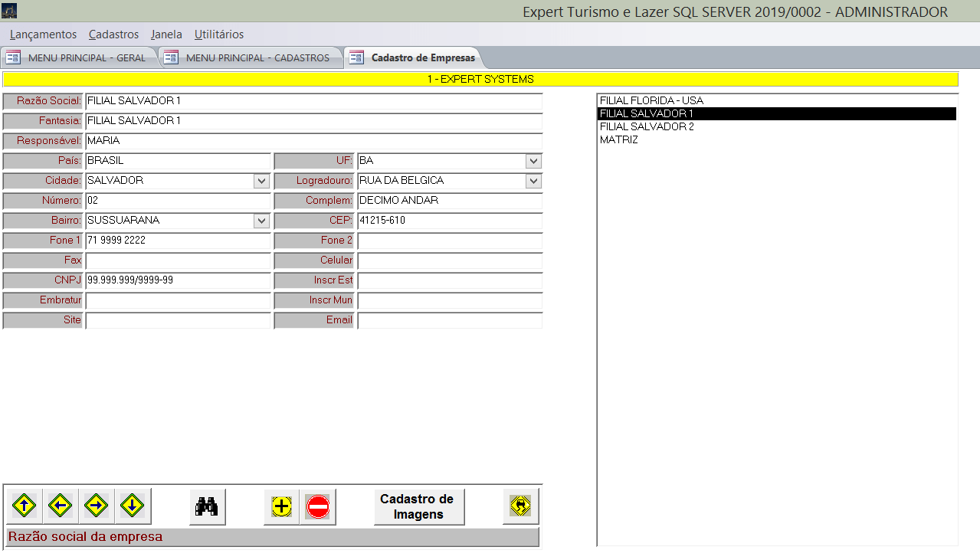980x560 pixels.
Task: Click the up arrow first-record button
Action: click(x=25, y=506)
